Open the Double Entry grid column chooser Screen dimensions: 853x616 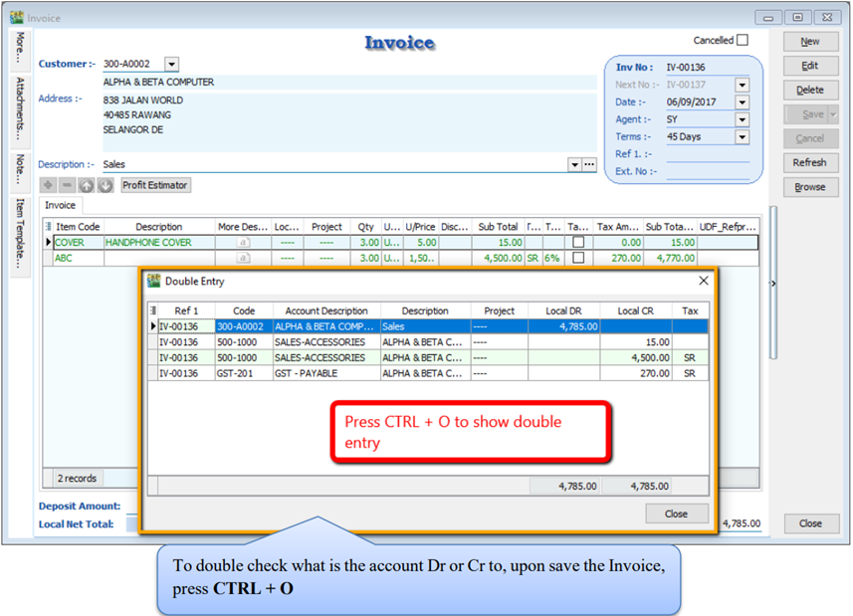pyautogui.click(x=153, y=310)
